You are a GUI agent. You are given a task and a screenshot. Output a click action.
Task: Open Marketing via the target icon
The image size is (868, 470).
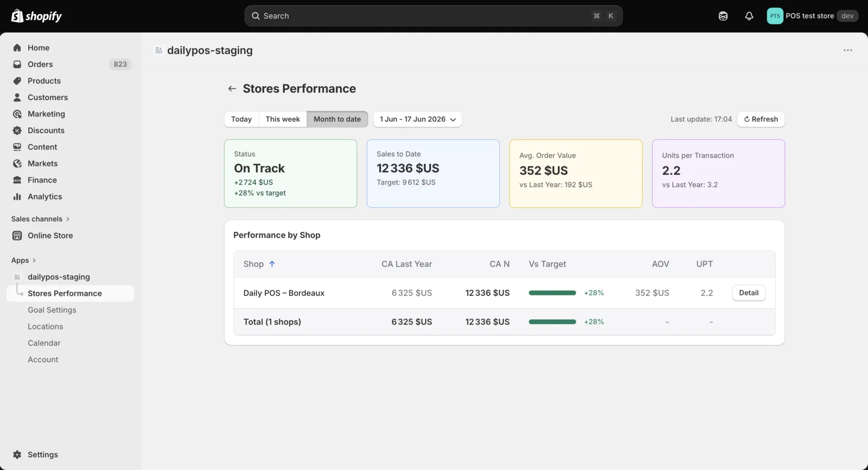click(x=17, y=114)
